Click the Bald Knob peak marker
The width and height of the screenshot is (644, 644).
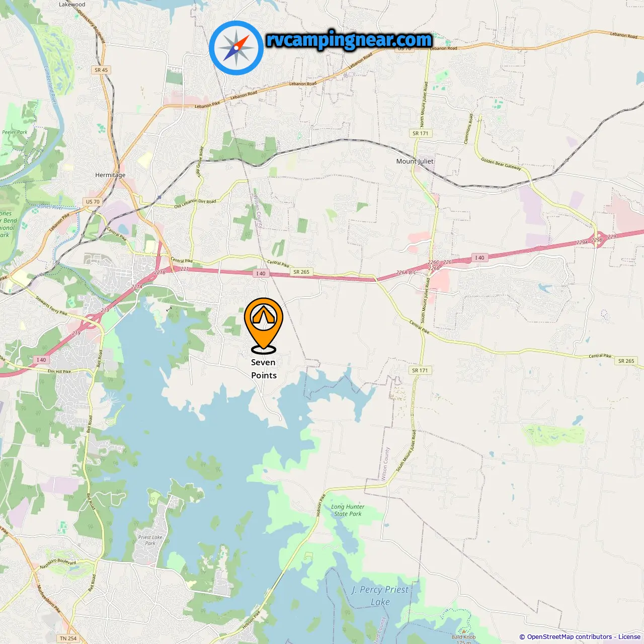(464, 631)
